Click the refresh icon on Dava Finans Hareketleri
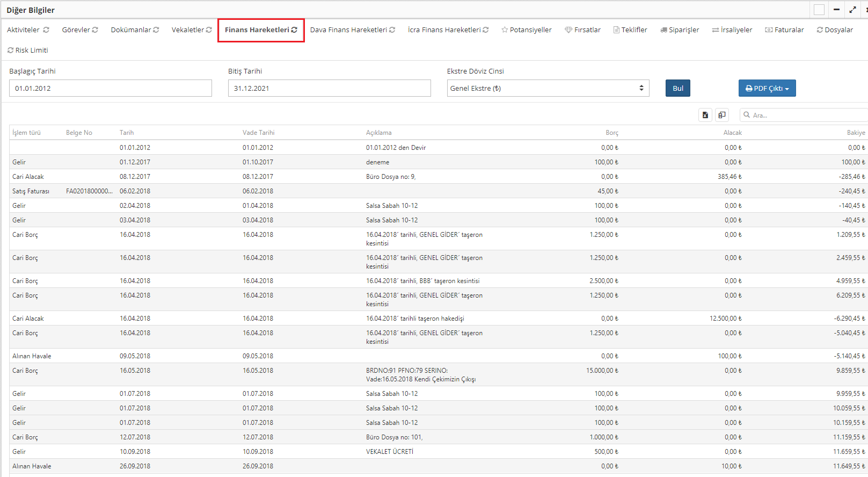 [x=392, y=30]
